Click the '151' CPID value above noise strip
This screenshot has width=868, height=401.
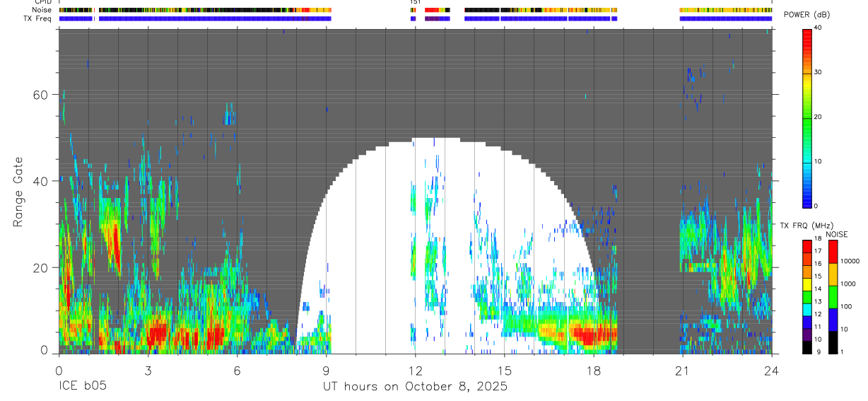pos(415,2)
